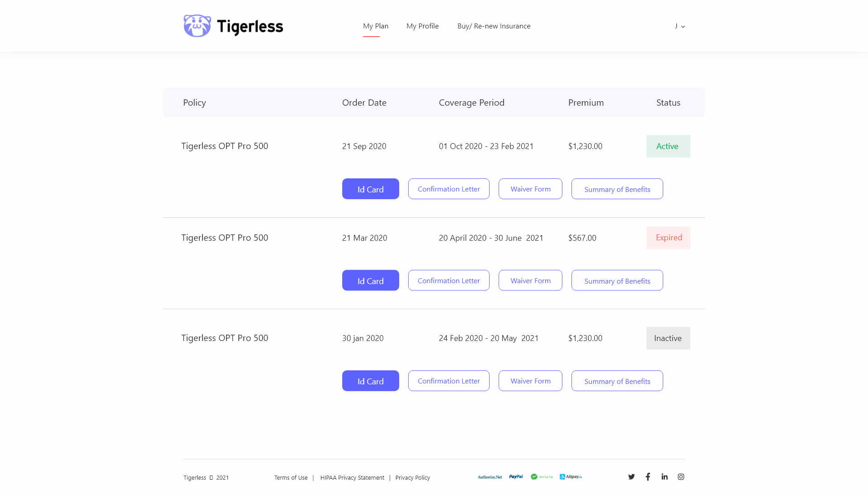Open the Facebook social icon

(648, 477)
